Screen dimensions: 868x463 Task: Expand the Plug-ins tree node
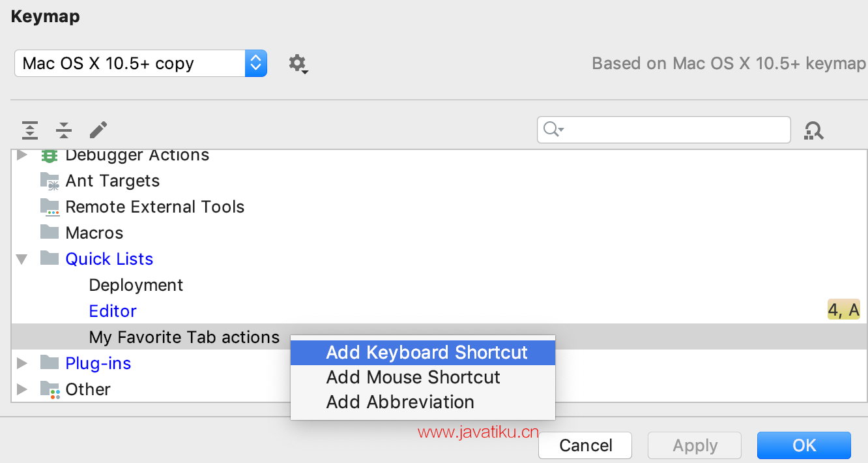(x=22, y=363)
